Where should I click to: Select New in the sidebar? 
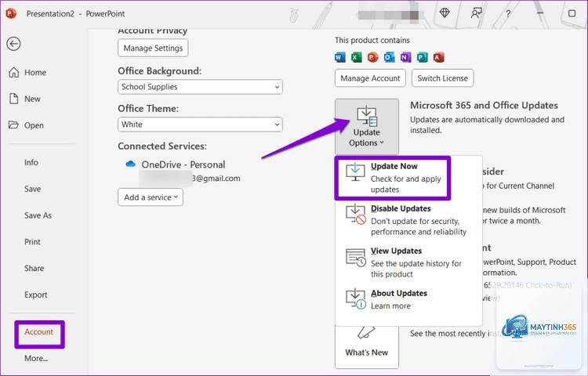(25, 99)
